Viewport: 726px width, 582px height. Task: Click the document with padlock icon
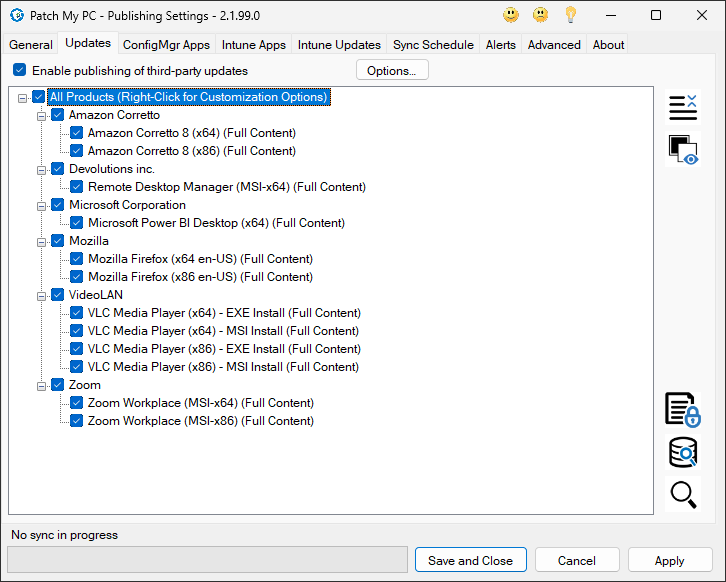683,410
